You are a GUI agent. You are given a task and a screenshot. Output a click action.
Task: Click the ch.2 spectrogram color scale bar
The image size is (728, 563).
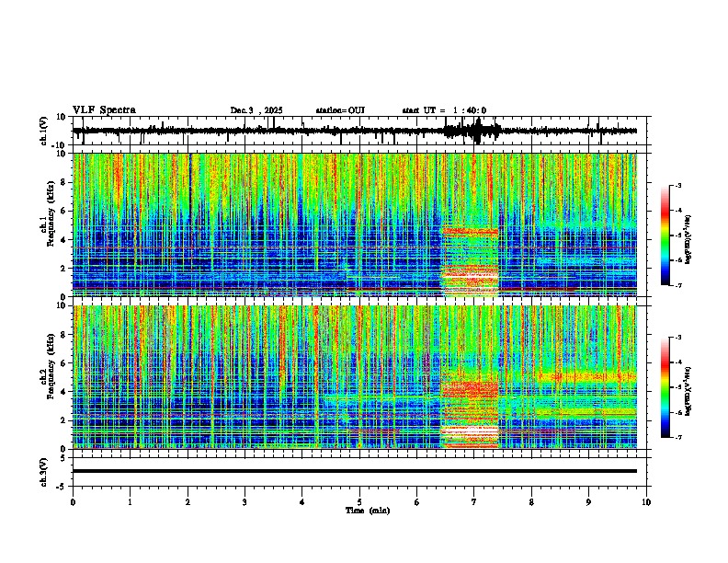[665, 387]
